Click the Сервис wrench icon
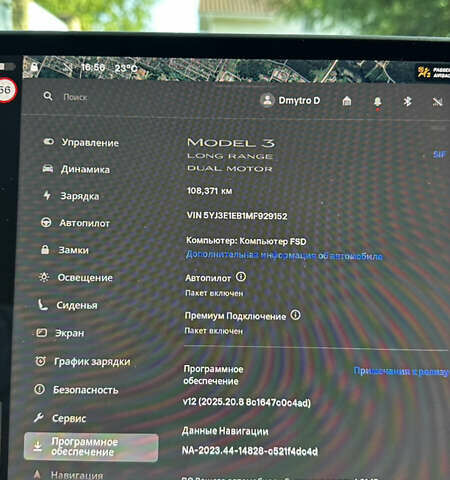 pyautogui.click(x=39, y=417)
